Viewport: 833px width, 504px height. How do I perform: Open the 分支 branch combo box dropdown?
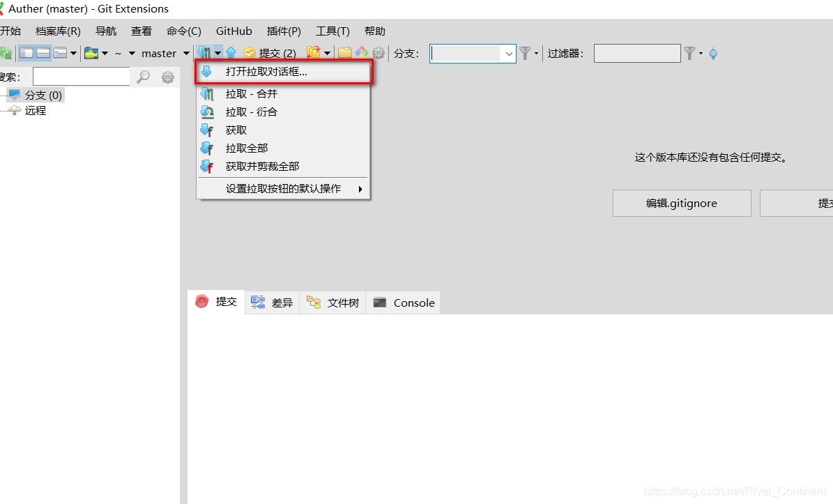tap(508, 53)
